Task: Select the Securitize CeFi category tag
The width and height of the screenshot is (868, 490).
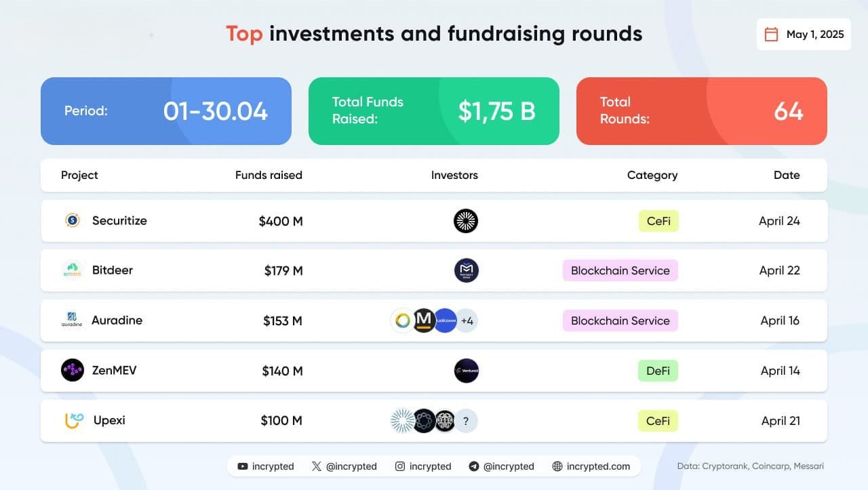Action: [x=658, y=221]
